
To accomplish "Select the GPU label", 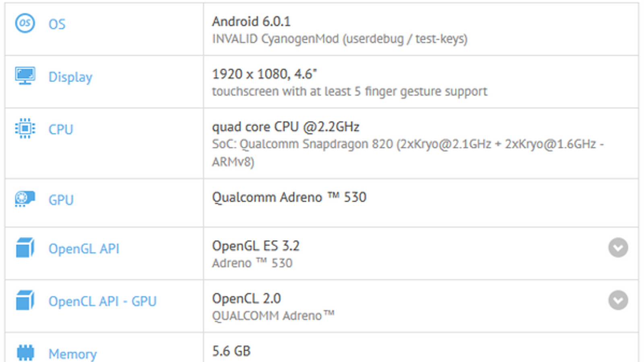I will coord(61,200).
